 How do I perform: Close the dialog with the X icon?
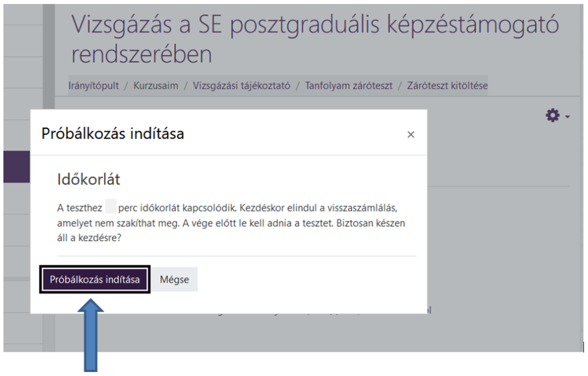click(411, 135)
